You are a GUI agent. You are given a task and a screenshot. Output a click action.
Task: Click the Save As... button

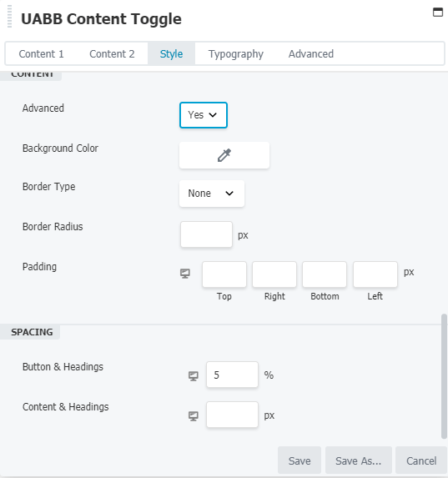point(359,460)
